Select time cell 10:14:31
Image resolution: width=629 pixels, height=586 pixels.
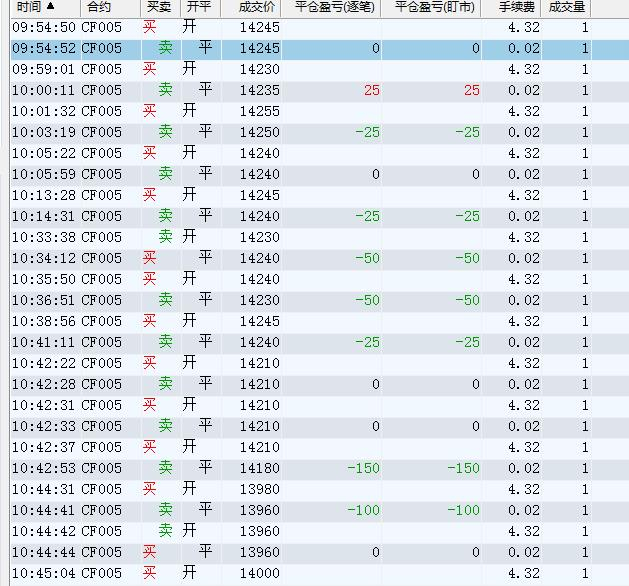44,217
